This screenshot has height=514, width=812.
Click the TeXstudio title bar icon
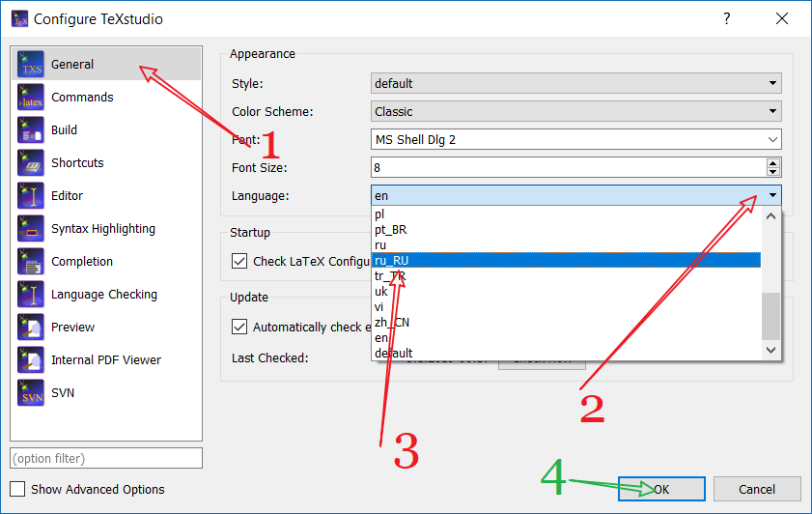pyautogui.click(x=19, y=18)
